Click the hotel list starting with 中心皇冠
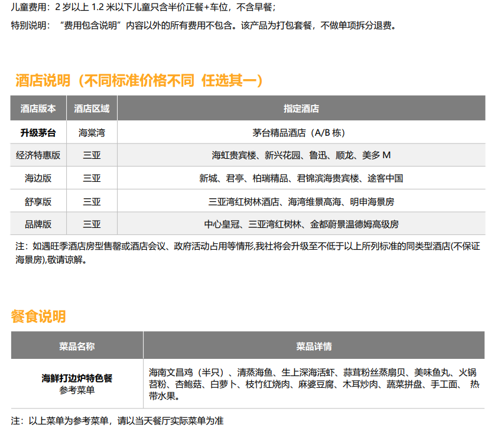Image resolution: width=504 pixels, height=435 pixels. click(301, 224)
